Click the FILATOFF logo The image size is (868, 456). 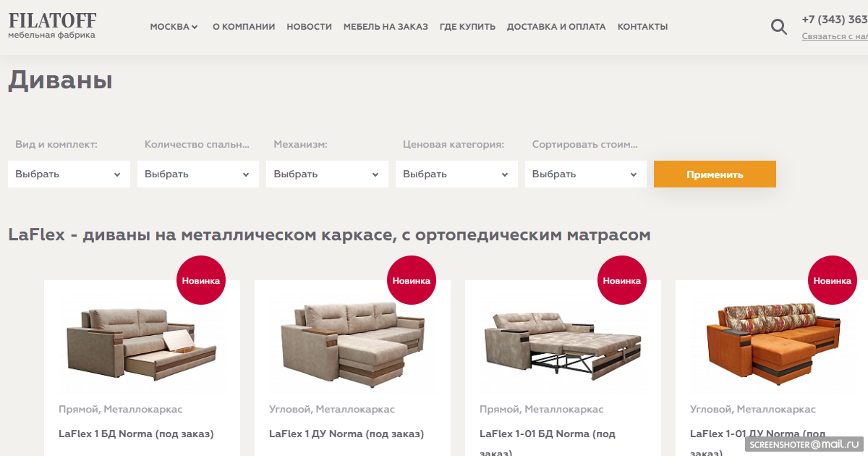coord(52,25)
